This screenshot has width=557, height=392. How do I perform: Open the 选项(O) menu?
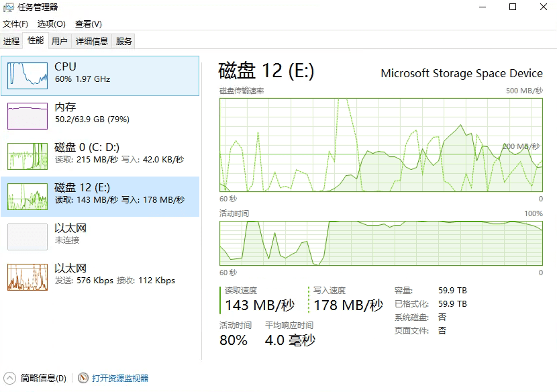click(x=51, y=24)
